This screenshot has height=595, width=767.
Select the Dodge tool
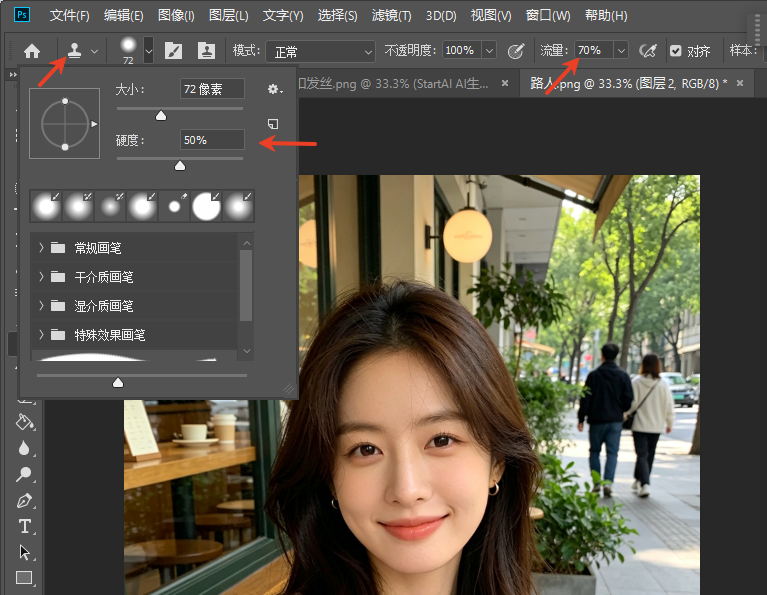(24, 474)
